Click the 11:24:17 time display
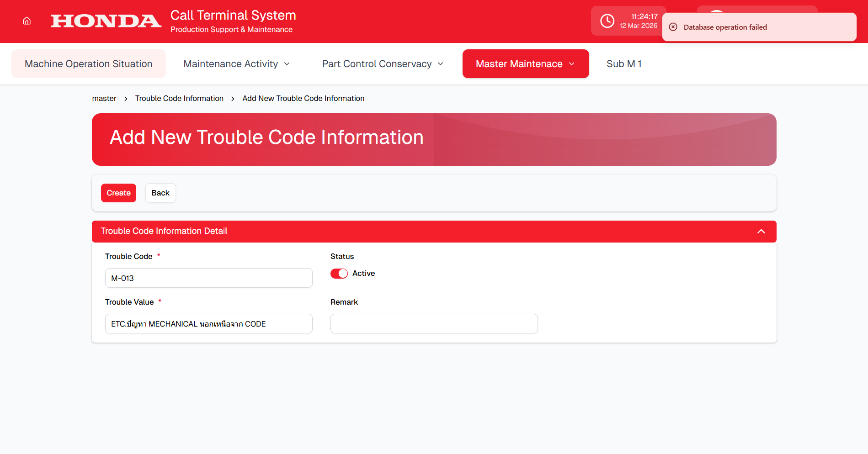Viewport: 868px width, 454px height. 644,16
